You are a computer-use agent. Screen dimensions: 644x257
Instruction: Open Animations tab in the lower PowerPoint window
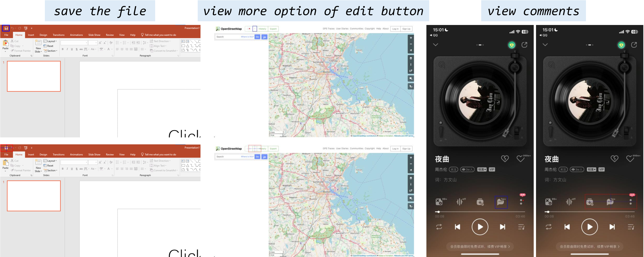(x=76, y=155)
